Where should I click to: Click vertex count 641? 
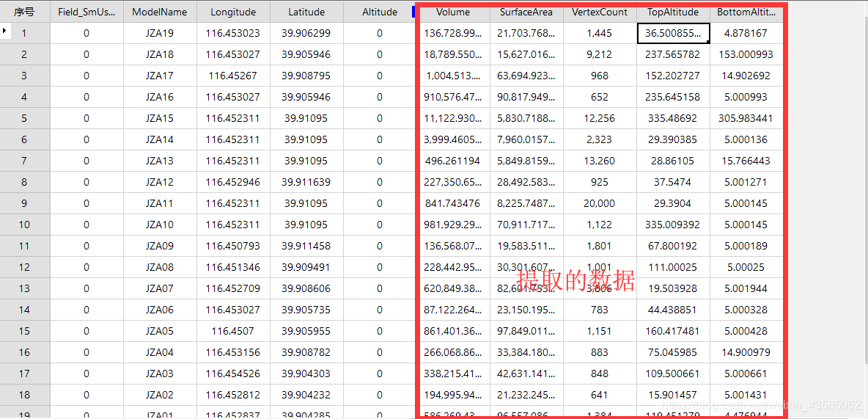(x=600, y=396)
